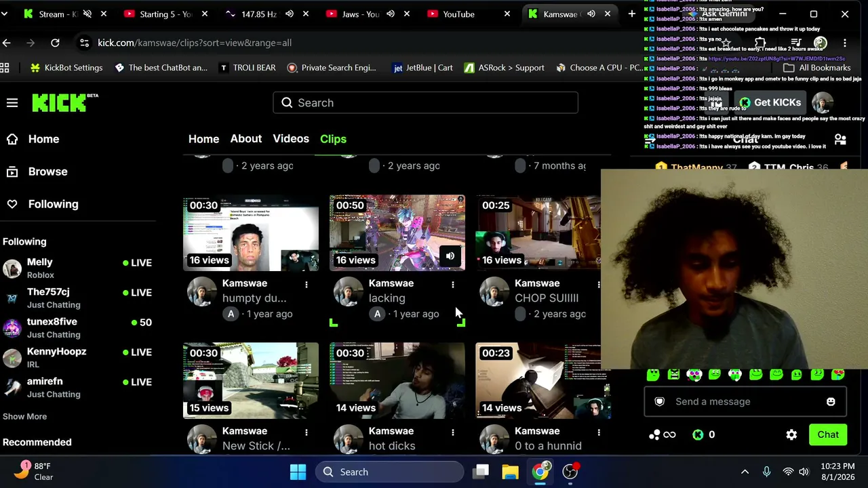
Task: Click the Send a message input
Action: click(x=746, y=401)
